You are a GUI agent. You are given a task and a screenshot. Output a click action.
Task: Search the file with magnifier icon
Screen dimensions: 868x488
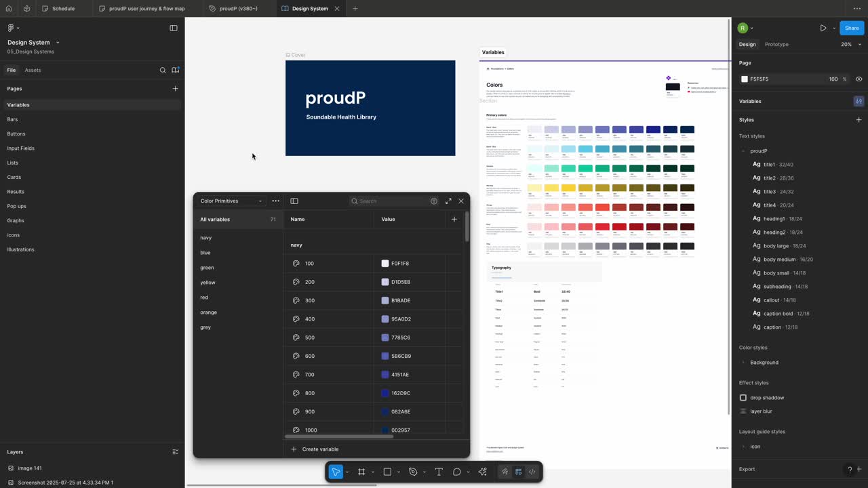click(163, 70)
